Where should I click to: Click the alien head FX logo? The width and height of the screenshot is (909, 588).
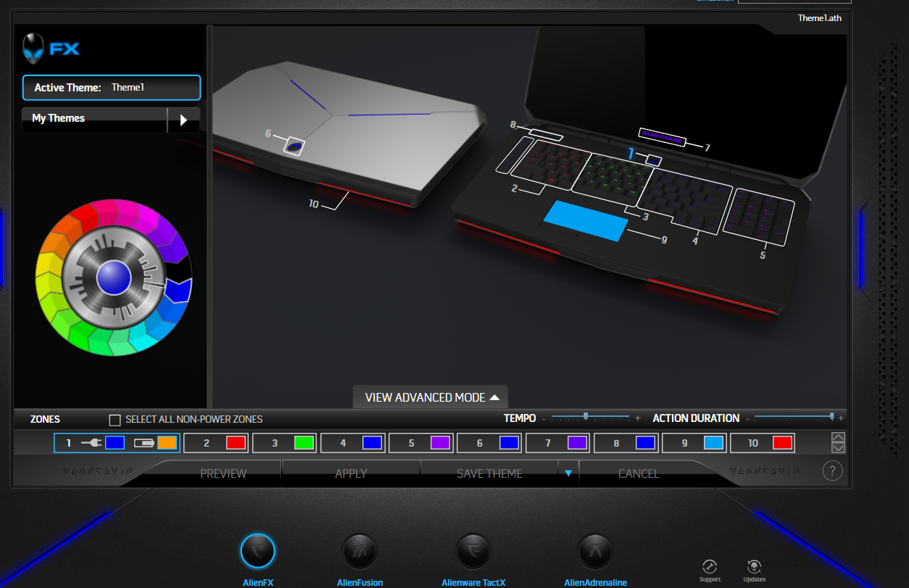tap(51, 49)
